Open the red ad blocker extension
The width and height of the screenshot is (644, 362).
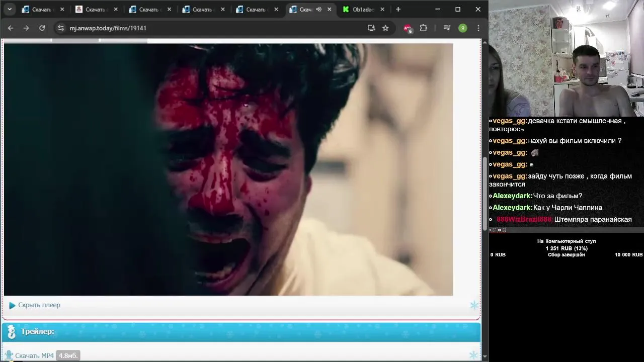408,28
